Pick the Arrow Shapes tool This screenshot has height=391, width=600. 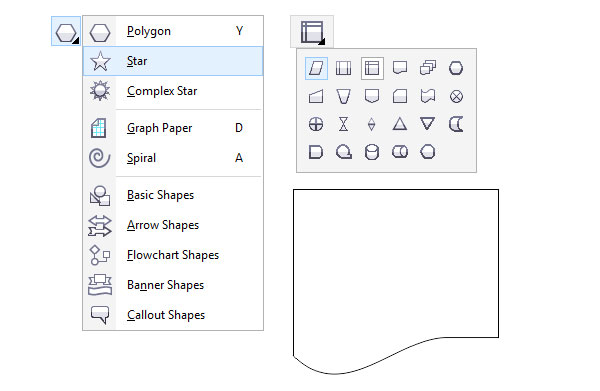pos(173,225)
